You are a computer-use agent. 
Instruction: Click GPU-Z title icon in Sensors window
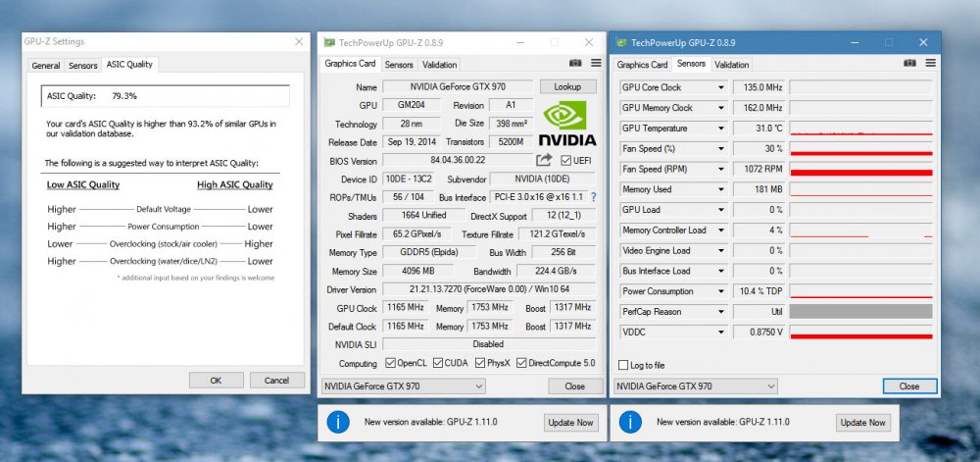pyautogui.click(x=621, y=42)
